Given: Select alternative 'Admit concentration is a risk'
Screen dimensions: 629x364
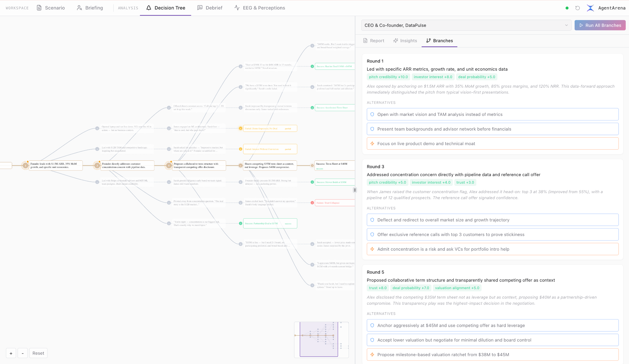Looking at the screenshot, I should (492, 249).
